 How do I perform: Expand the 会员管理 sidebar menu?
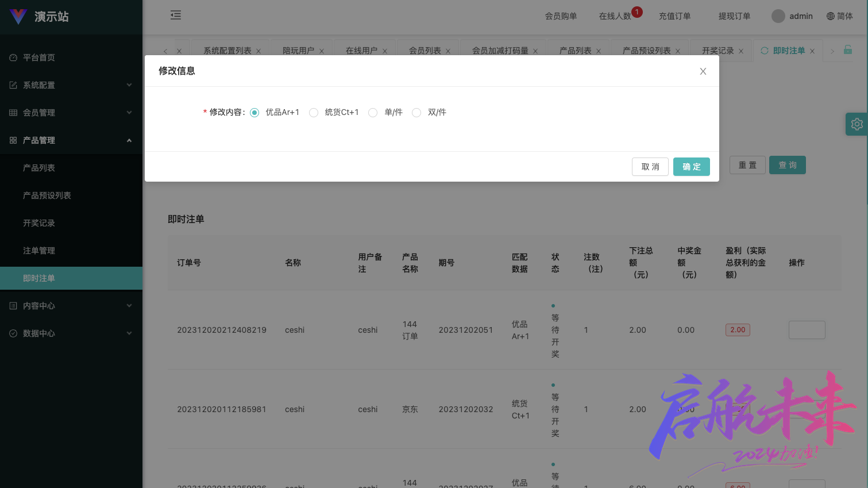(71, 113)
